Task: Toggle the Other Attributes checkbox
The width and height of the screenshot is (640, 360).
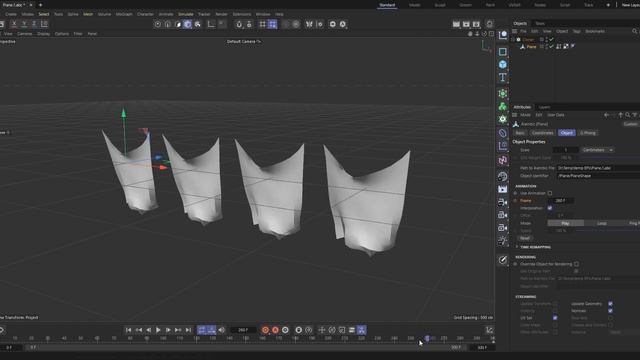Action: click(555, 332)
